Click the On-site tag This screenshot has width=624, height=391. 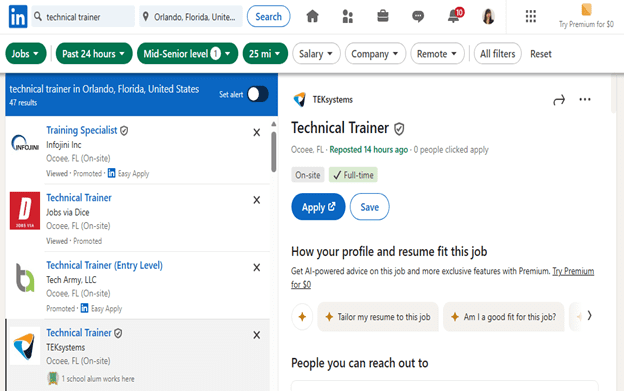308,175
